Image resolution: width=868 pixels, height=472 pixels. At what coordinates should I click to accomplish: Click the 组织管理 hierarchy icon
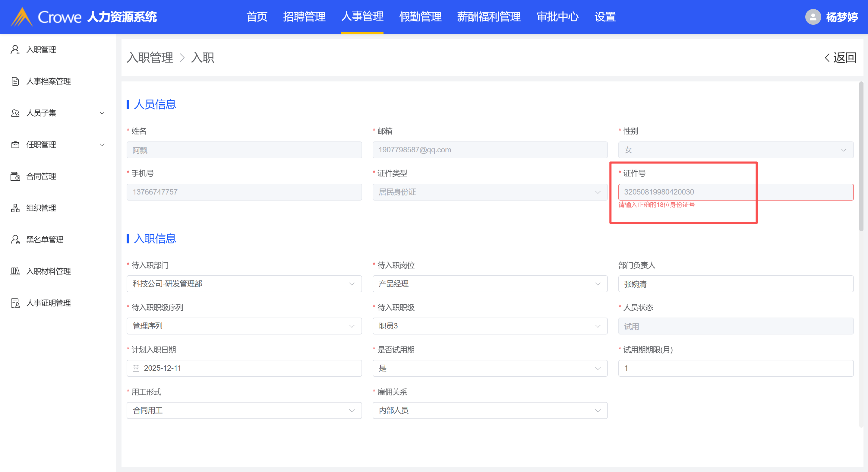(15, 208)
